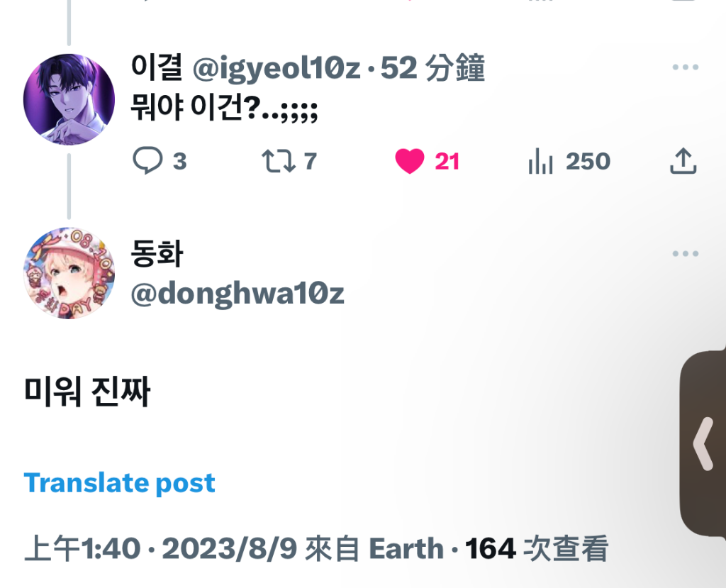
Task: Unlike the tweet via the pink heart
Action: point(409,161)
